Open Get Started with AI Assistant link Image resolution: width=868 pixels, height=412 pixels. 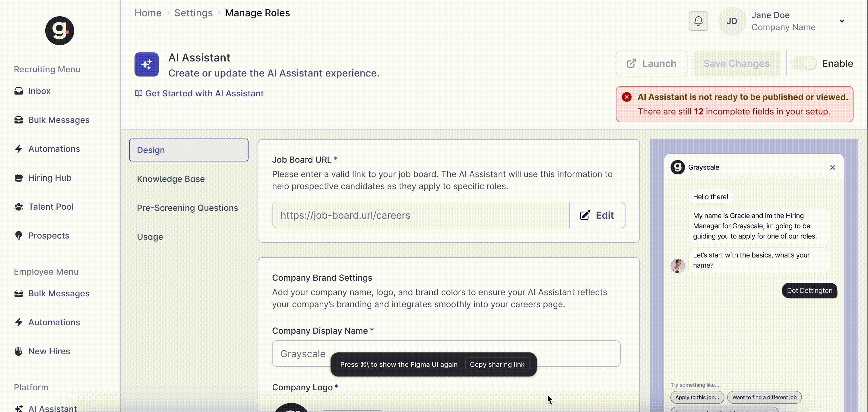(x=204, y=93)
